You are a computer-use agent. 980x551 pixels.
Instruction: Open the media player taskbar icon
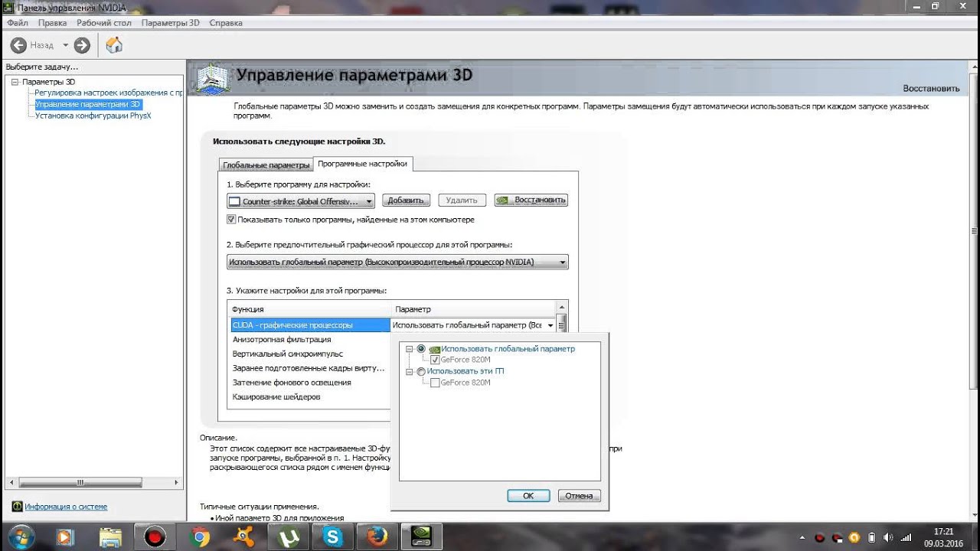[x=65, y=537]
